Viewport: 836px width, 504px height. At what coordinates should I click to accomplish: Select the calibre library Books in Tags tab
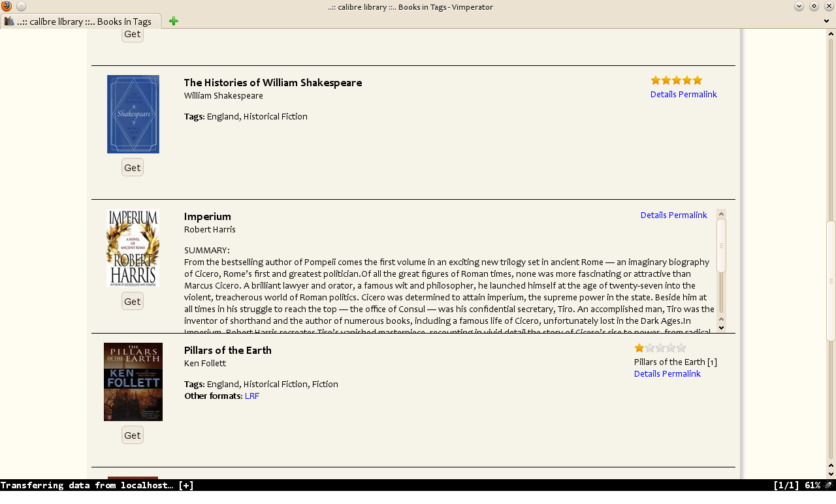[84, 22]
